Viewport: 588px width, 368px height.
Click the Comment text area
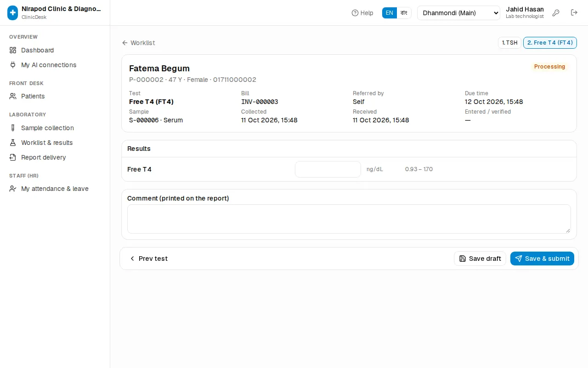click(349, 219)
